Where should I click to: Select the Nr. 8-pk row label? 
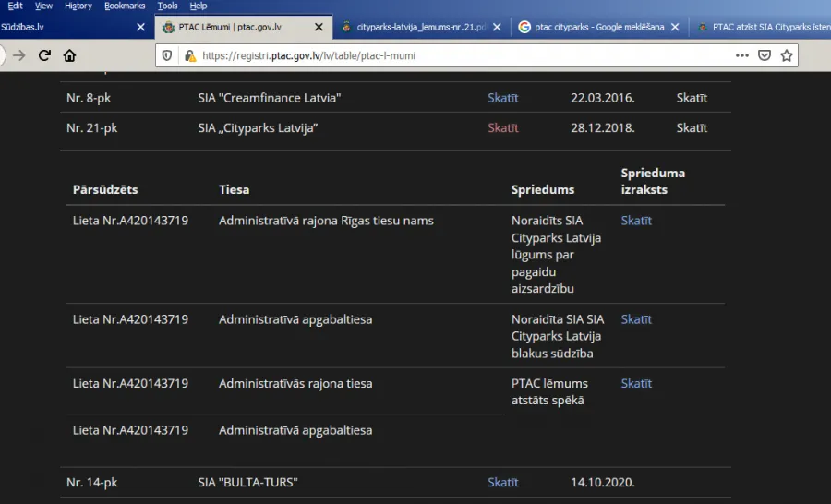pyautogui.click(x=89, y=98)
